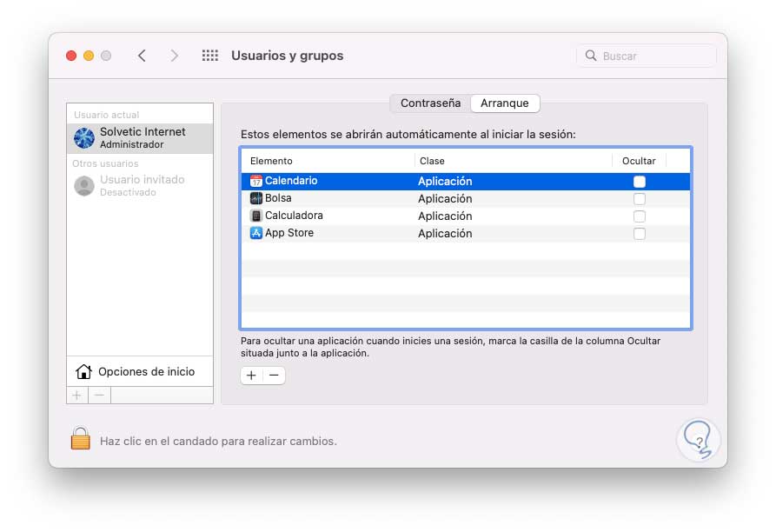Show all preferences grid icon
776x532 pixels.
[x=209, y=56]
